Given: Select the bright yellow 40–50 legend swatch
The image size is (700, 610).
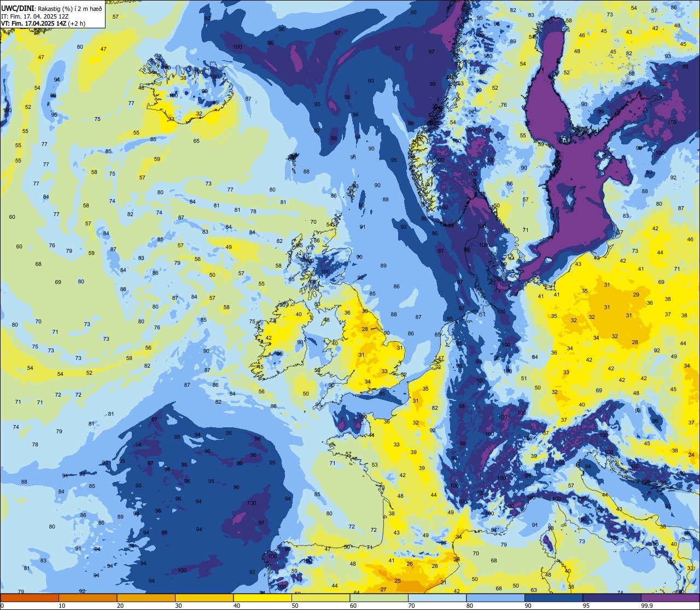Looking at the screenshot, I should pos(262,597).
